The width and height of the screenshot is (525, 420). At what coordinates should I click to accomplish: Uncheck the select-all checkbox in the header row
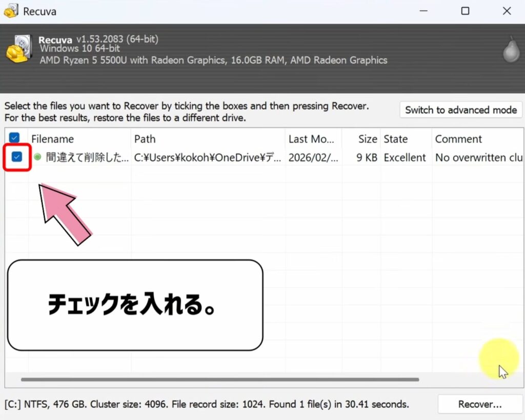pyautogui.click(x=14, y=138)
